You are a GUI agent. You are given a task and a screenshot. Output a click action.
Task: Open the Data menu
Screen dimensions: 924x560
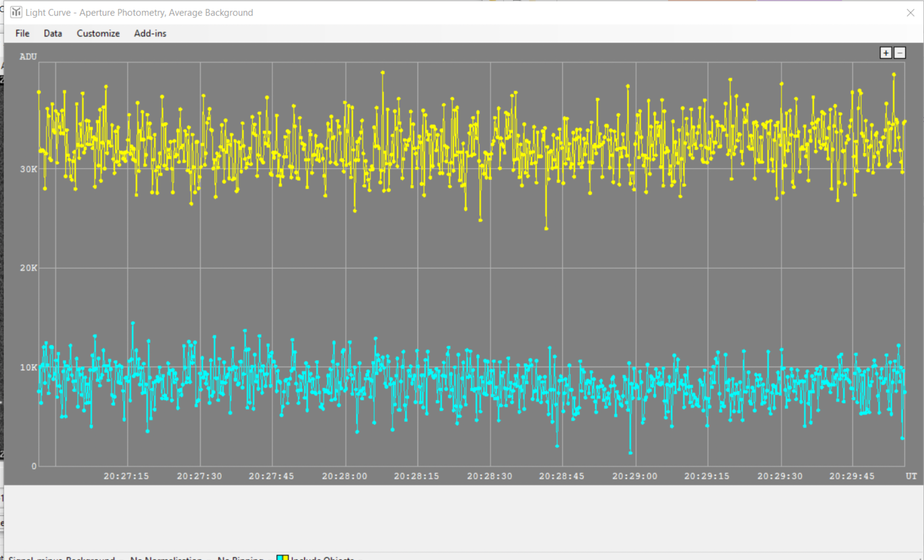point(53,33)
